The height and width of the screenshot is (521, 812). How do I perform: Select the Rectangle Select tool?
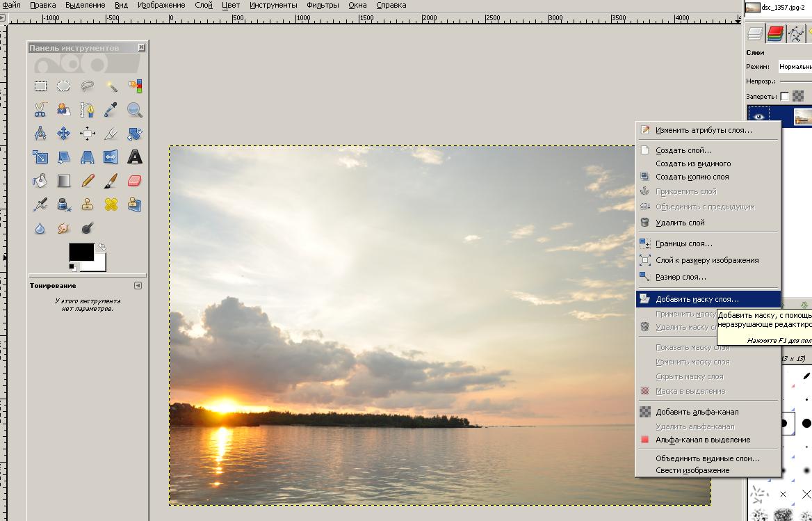(x=40, y=86)
